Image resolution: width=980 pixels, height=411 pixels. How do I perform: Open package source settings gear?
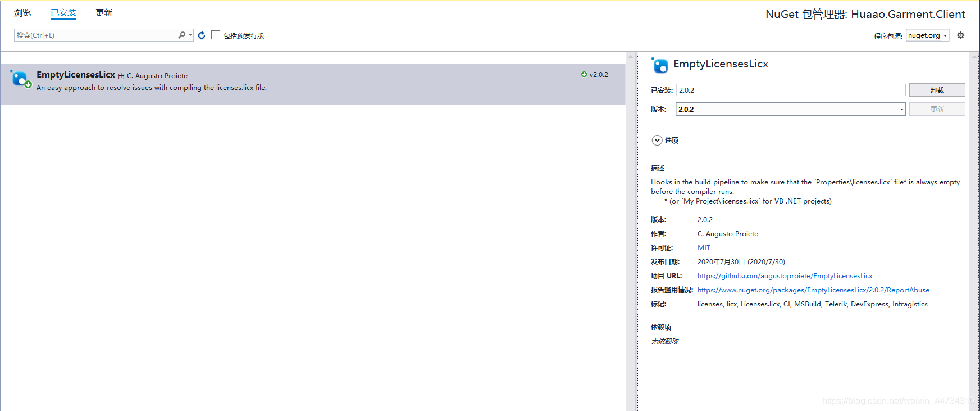[961, 35]
